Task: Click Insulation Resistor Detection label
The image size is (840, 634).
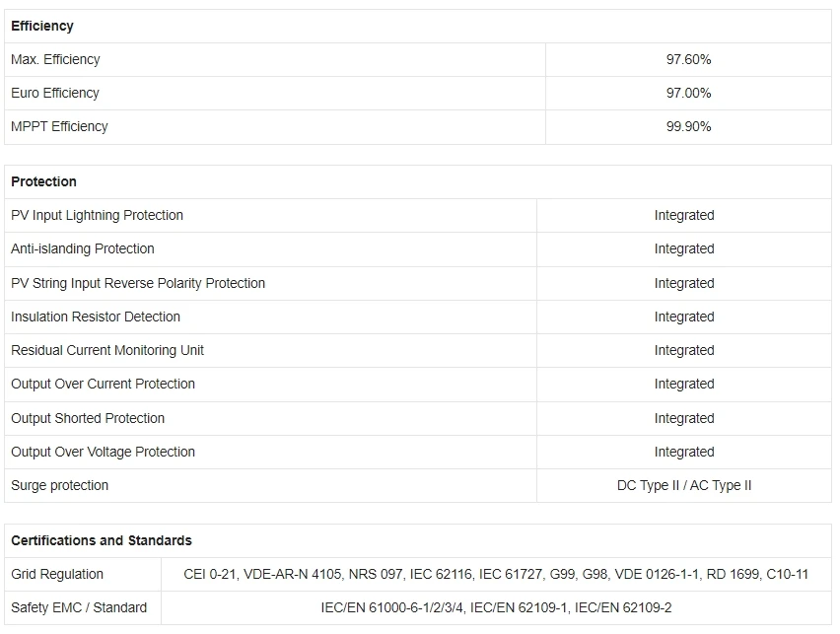Action: click(x=96, y=317)
